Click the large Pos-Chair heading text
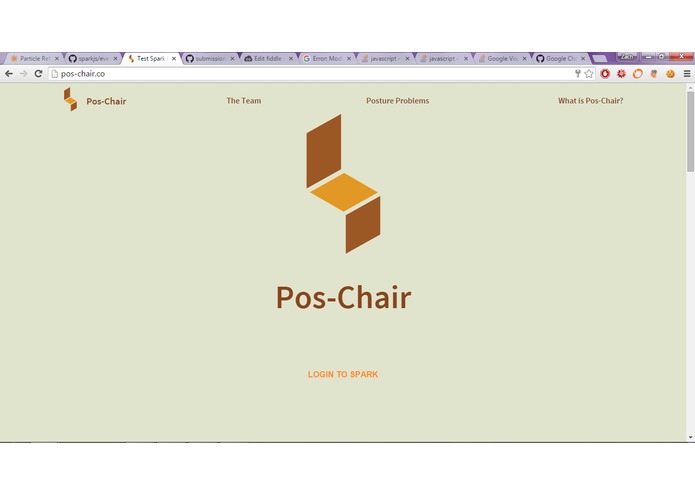 (x=344, y=298)
